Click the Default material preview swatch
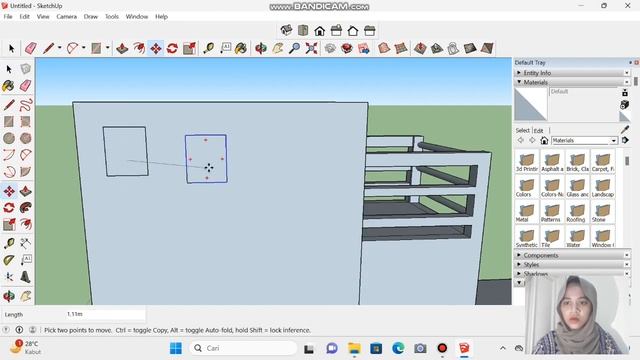Image resolution: width=640 pixels, height=360 pixels. pos(530,104)
